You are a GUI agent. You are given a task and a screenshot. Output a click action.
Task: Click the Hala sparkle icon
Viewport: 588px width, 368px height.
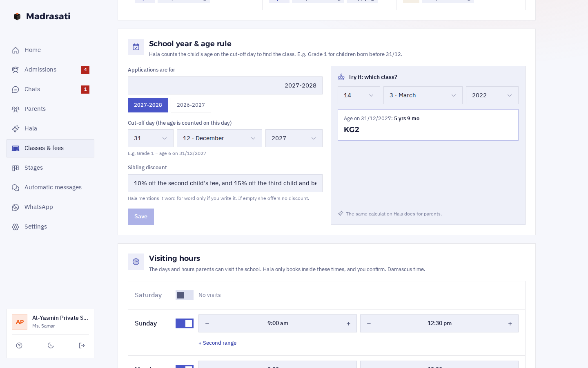click(16, 129)
